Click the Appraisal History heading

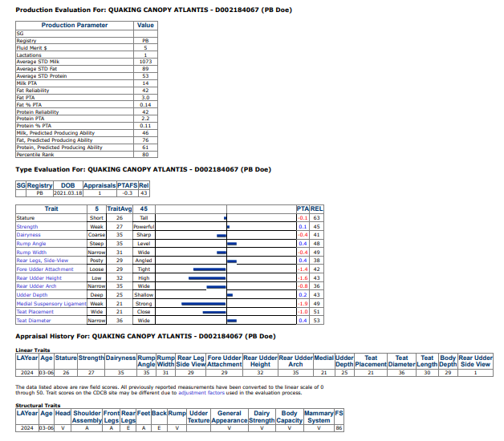(145, 336)
